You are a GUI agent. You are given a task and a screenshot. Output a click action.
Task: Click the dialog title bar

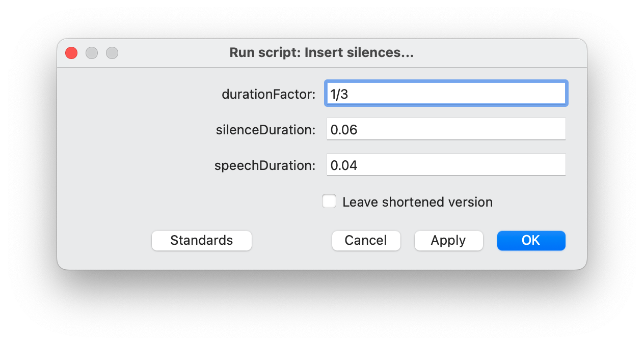(x=321, y=52)
